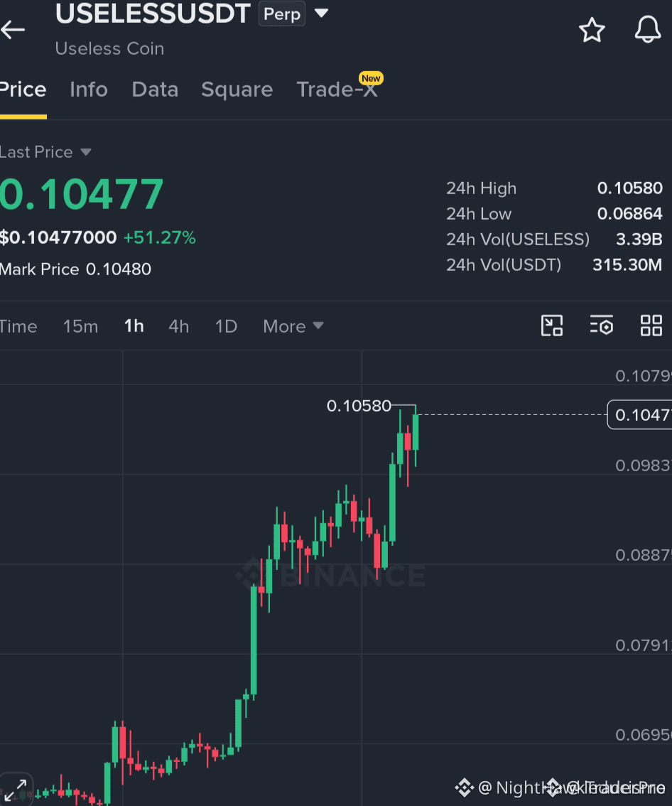Viewport: 672px width, 806px height.
Task: Click the 0.10580 high marker on chart
Action: pos(359,406)
